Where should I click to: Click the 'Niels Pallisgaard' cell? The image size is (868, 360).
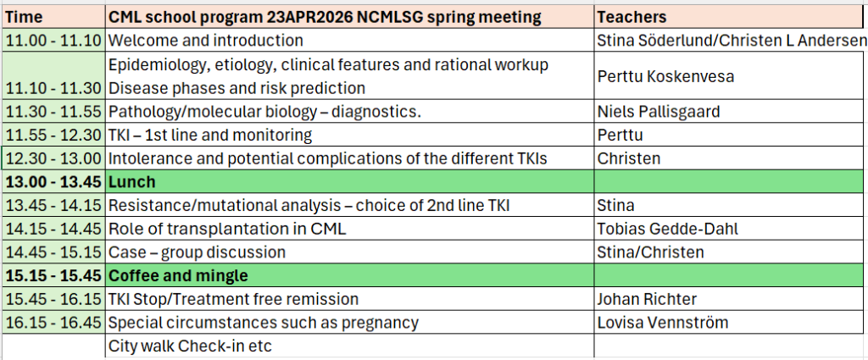click(731, 112)
